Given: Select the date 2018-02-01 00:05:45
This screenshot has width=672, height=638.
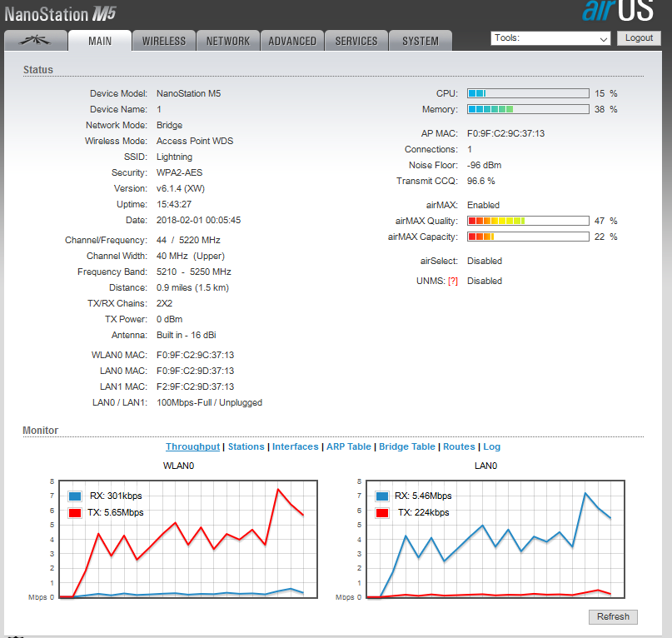Looking at the screenshot, I should click(198, 221).
